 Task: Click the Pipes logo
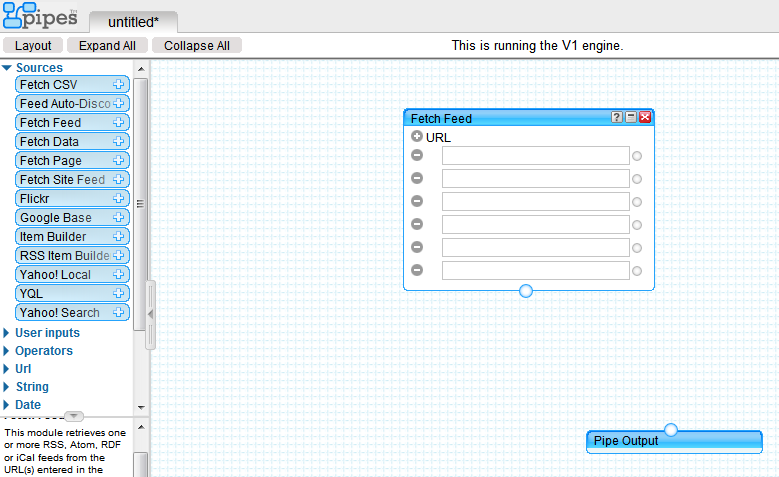[x=40, y=15]
